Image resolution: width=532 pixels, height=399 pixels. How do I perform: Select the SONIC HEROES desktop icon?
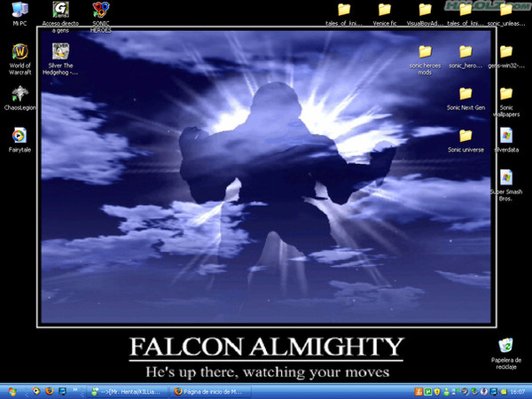tap(101, 17)
